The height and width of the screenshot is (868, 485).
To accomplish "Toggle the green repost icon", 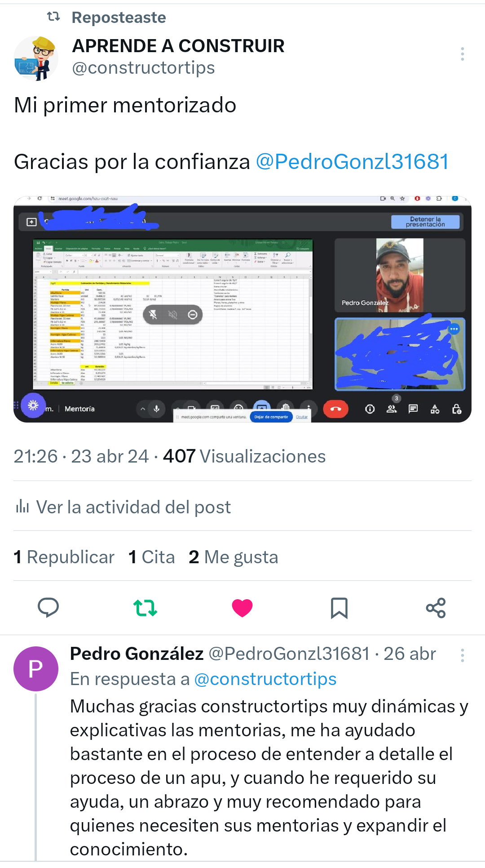I will pyautogui.click(x=145, y=608).
